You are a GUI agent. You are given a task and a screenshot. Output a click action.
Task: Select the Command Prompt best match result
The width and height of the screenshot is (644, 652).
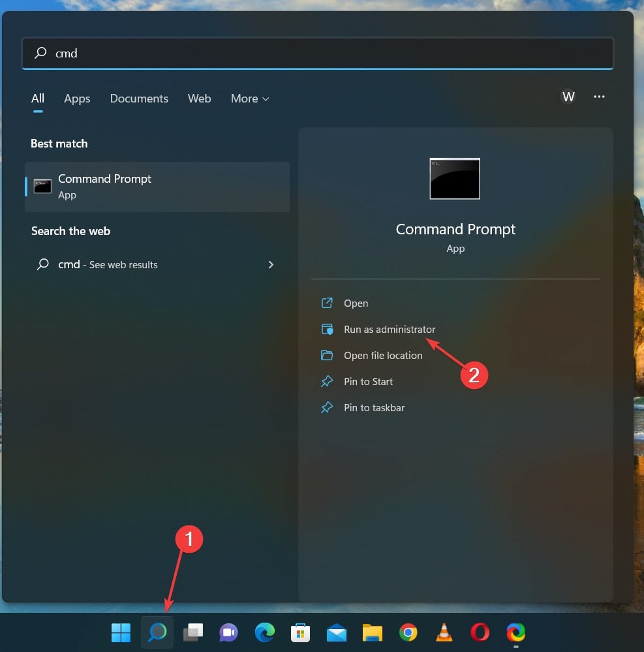click(157, 187)
